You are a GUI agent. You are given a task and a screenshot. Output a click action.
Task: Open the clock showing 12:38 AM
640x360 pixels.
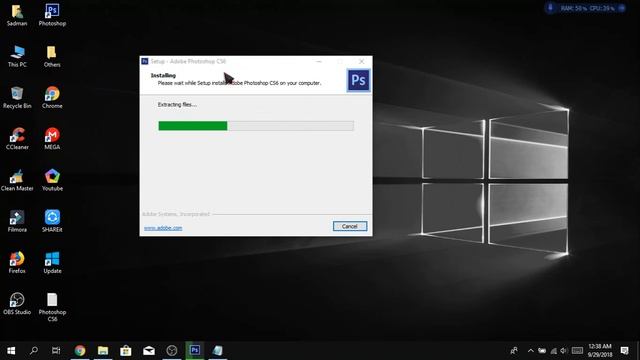(x=600, y=350)
